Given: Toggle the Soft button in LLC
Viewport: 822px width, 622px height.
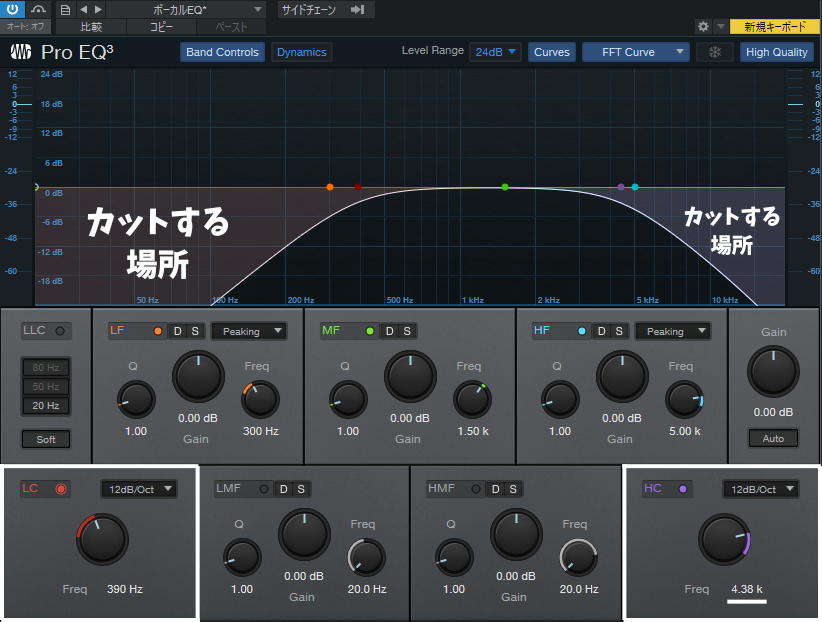Looking at the screenshot, I should (46, 439).
